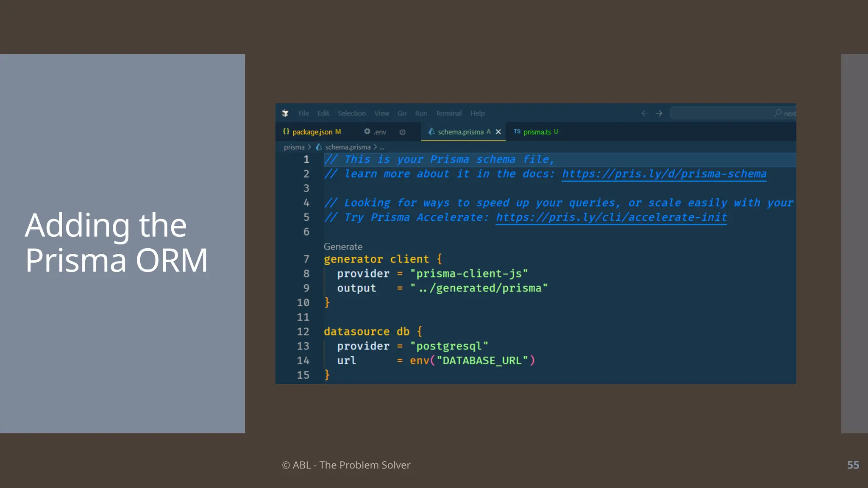The height and width of the screenshot is (488, 868).
Task: Click the provider keyword on line 8
Action: coord(363,274)
